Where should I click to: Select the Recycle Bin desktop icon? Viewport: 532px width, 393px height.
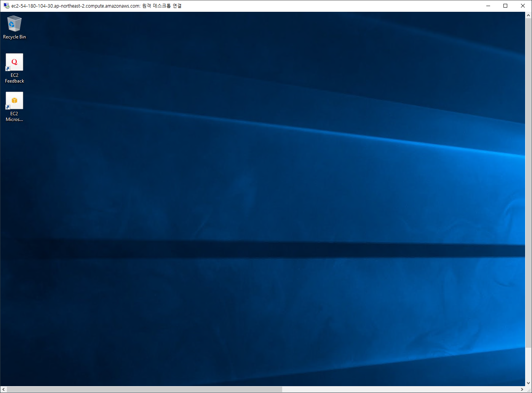point(14,24)
